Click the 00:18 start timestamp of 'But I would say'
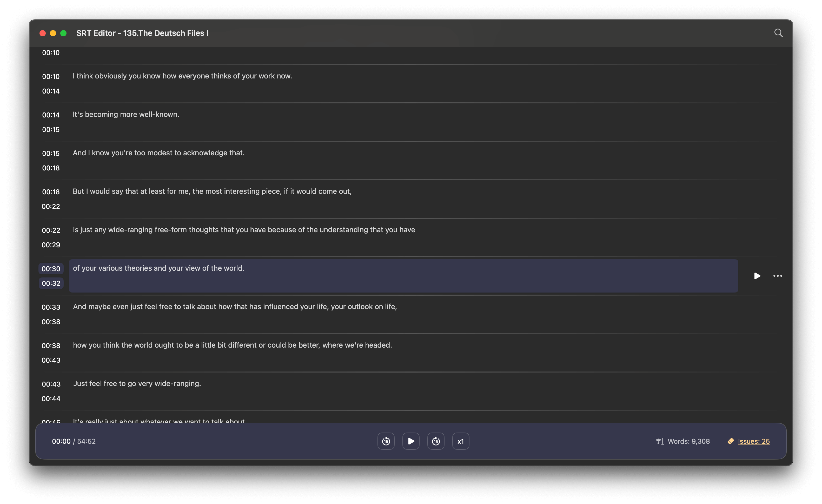The width and height of the screenshot is (822, 504). coord(51,192)
